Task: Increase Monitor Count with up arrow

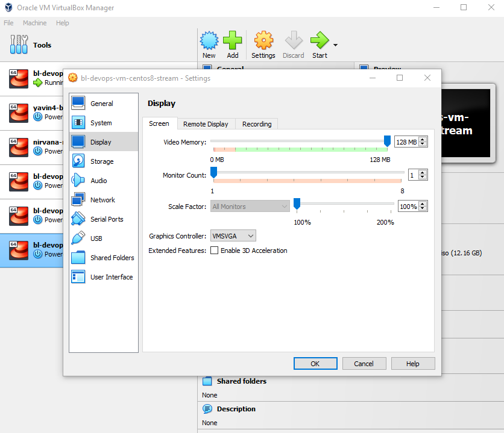Action: (423, 172)
